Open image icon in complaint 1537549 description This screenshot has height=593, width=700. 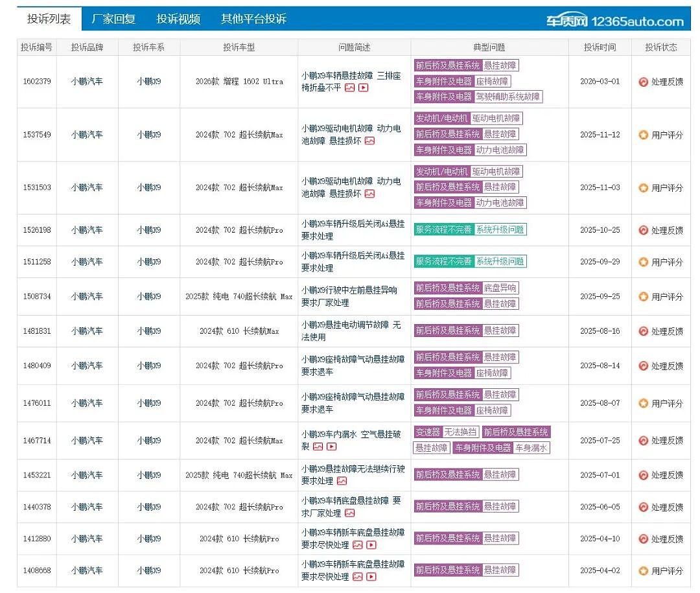369,141
